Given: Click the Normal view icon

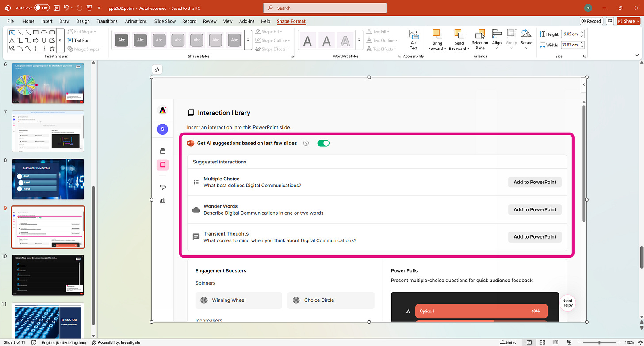Looking at the screenshot, I should click(529, 342).
